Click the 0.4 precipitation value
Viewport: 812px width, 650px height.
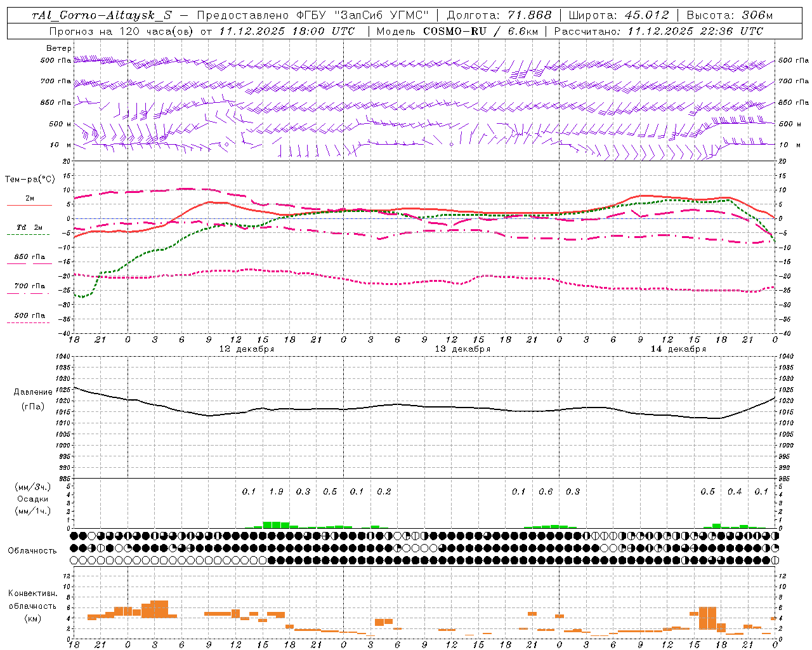[735, 492]
